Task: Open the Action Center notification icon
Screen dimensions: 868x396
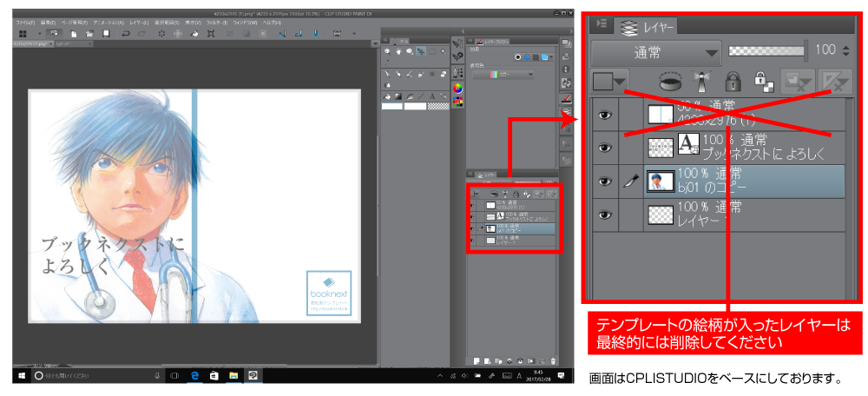Action: pyautogui.click(x=561, y=375)
